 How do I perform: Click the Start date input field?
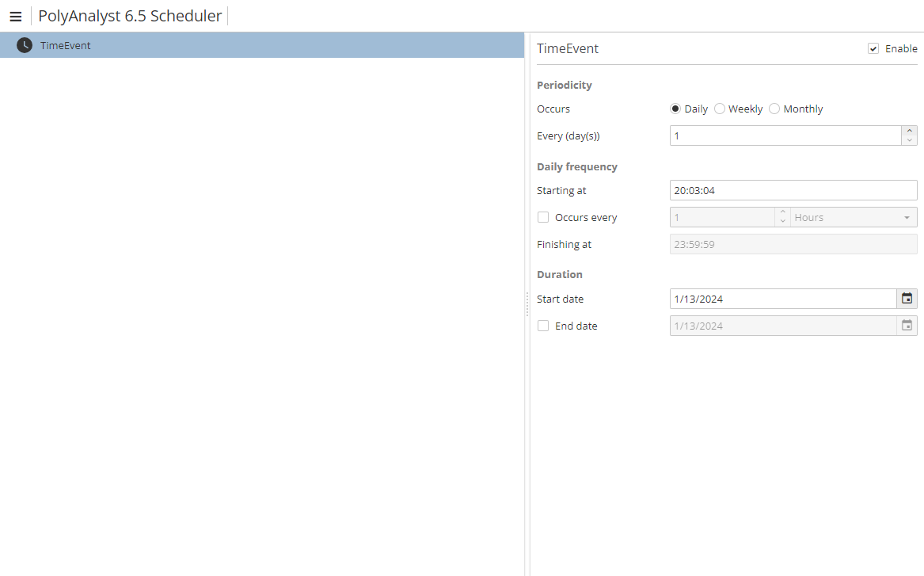pyautogui.click(x=782, y=299)
